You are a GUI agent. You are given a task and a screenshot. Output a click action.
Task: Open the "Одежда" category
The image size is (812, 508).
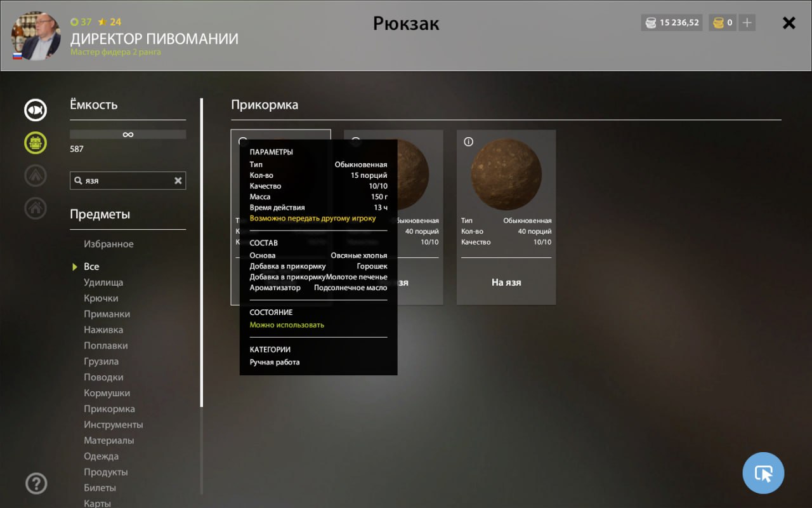pos(101,457)
